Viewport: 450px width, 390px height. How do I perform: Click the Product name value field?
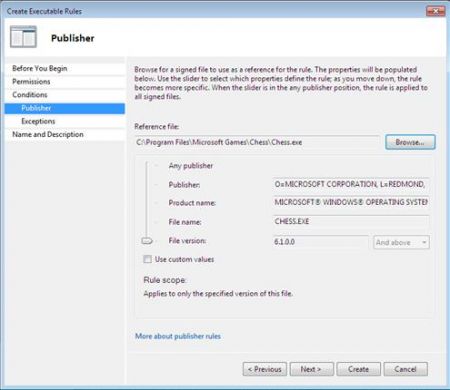tap(351, 202)
